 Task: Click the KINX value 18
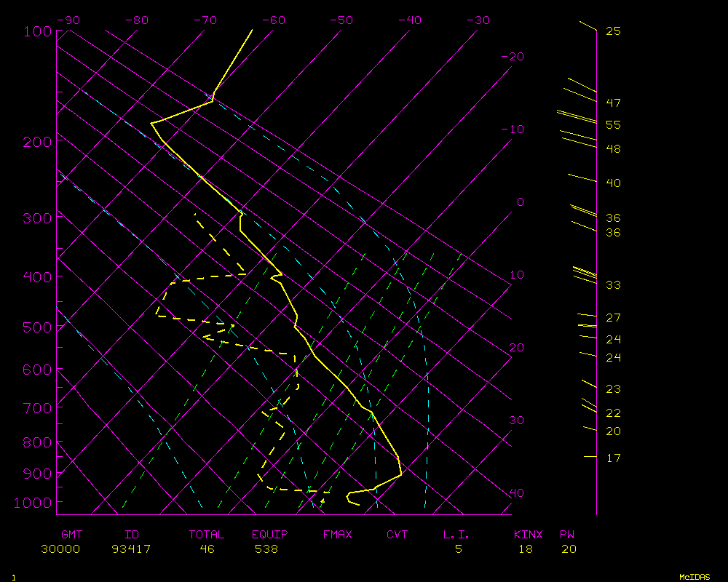click(525, 549)
